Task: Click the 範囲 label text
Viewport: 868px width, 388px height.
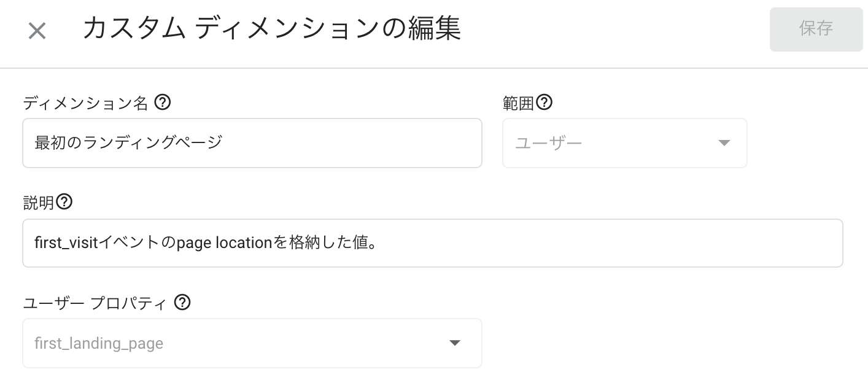Action: [x=518, y=103]
